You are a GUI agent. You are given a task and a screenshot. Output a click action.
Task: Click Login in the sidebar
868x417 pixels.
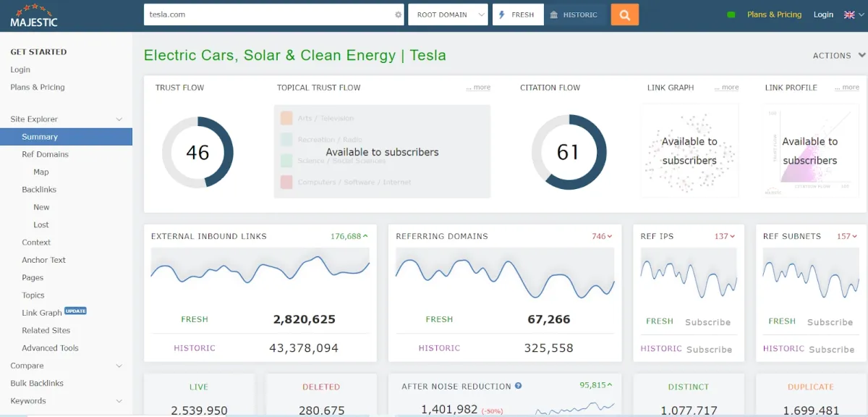(x=20, y=69)
